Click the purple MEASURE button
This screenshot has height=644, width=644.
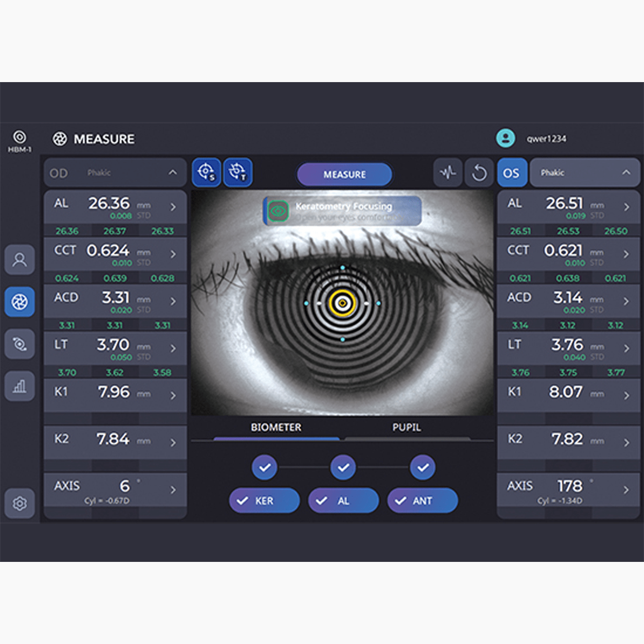click(345, 174)
